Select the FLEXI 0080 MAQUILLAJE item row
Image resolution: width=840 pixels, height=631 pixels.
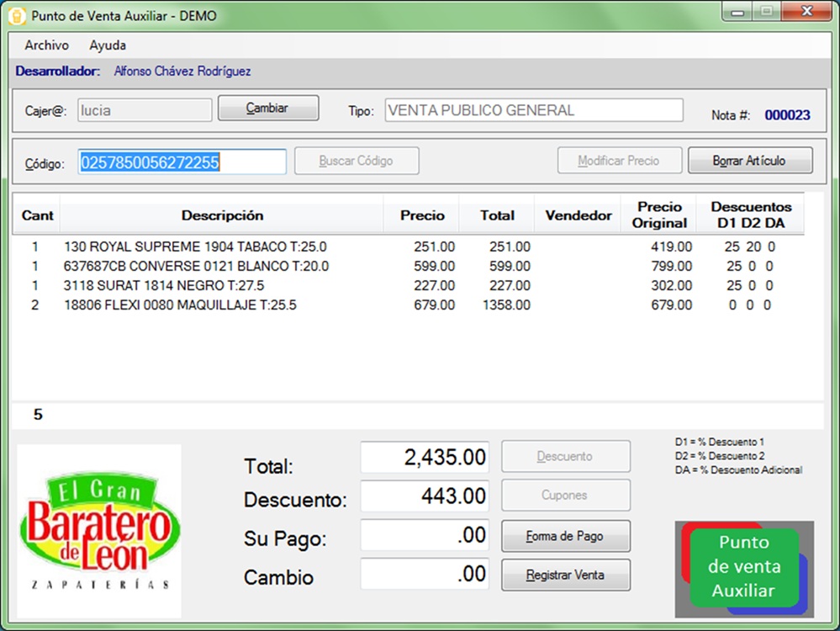[x=180, y=305]
